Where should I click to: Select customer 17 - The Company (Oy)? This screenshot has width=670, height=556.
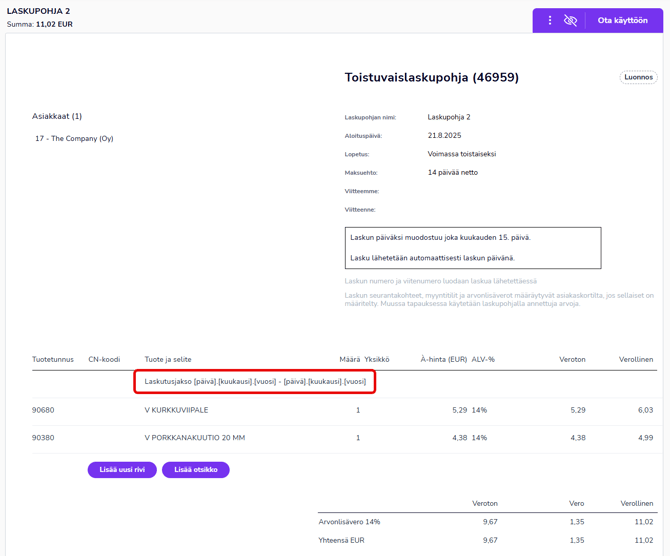(x=74, y=138)
